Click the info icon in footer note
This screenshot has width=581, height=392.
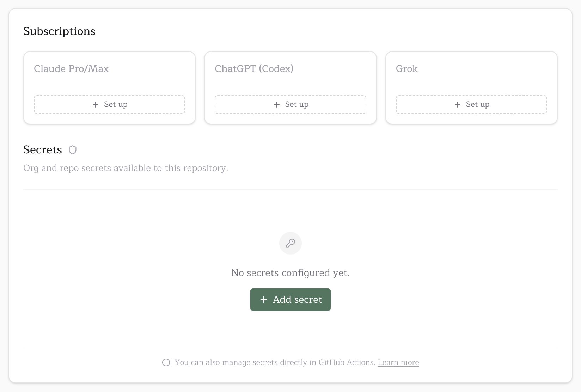tap(166, 362)
